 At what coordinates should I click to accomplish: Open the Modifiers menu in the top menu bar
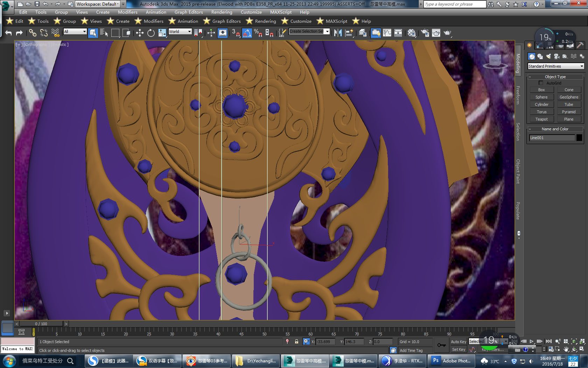(x=128, y=12)
